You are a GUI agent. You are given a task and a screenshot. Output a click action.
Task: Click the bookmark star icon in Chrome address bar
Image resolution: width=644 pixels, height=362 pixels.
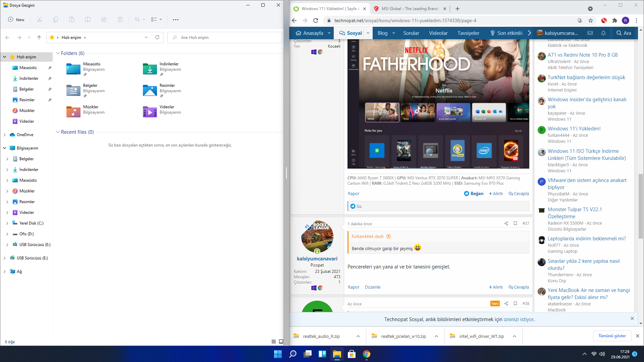(591, 20)
